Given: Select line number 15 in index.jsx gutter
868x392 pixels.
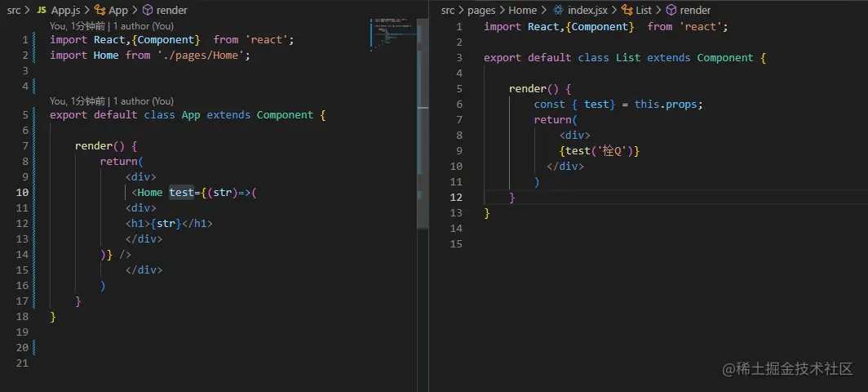Looking at the screenshot, I should (456, 244).
